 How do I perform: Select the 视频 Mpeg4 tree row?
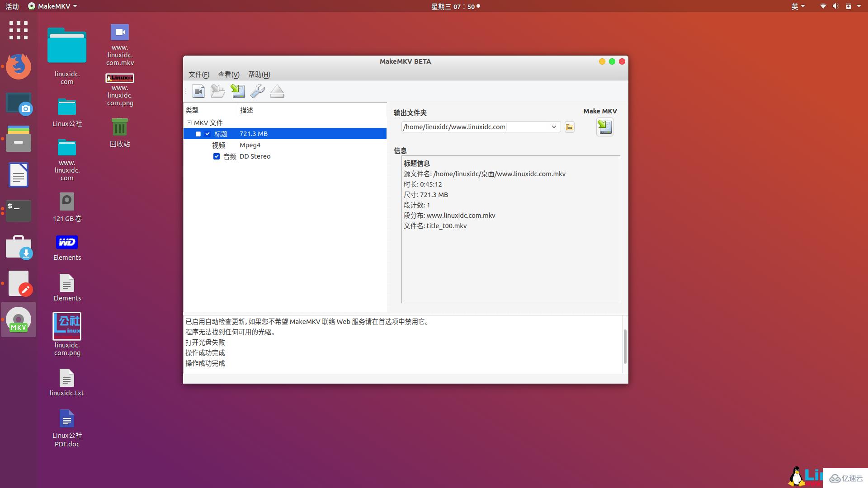pos(285,145)
